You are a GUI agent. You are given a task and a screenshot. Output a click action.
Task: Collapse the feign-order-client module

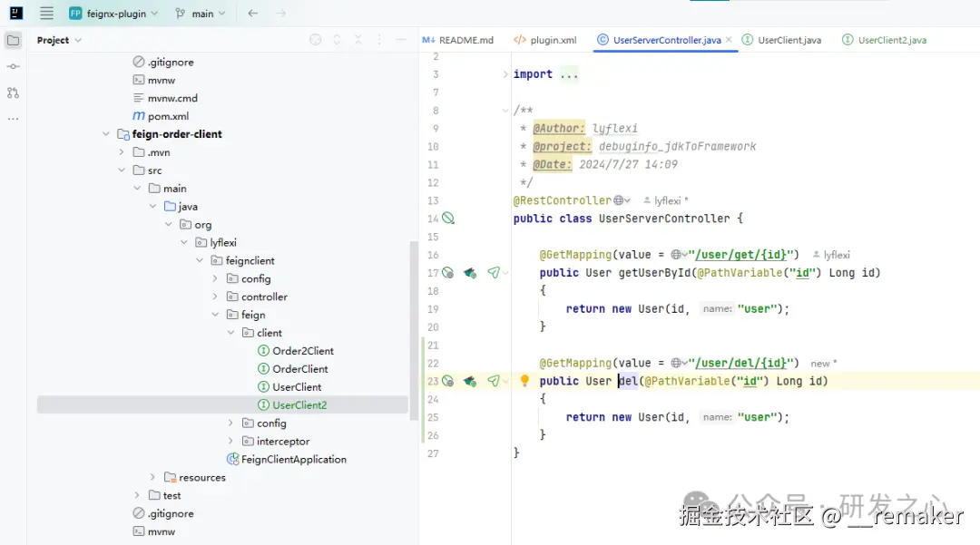point(105,134)
